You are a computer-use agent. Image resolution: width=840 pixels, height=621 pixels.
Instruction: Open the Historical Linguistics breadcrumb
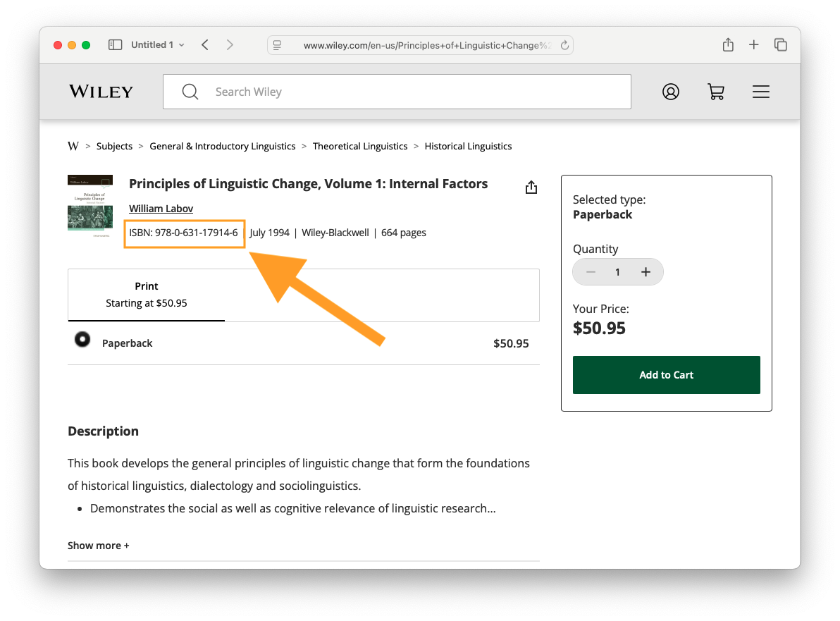pyautogui.click(x=468, y=147)
